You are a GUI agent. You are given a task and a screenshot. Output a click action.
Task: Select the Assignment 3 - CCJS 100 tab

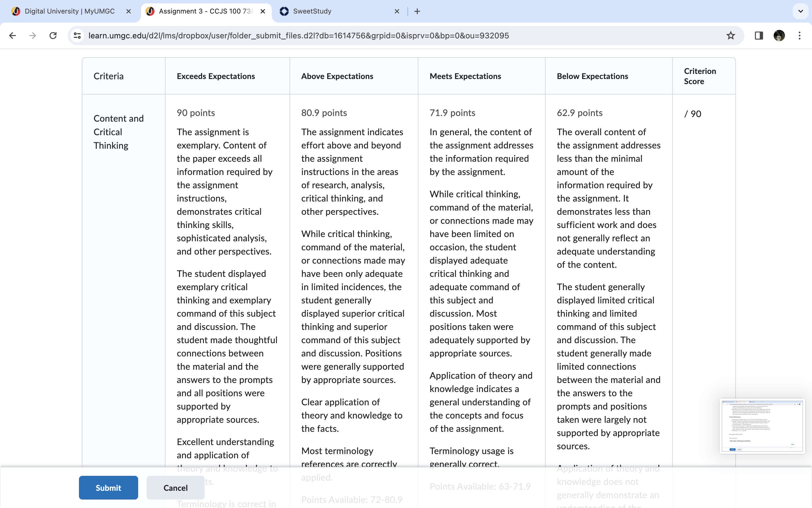tap(206, 11)
